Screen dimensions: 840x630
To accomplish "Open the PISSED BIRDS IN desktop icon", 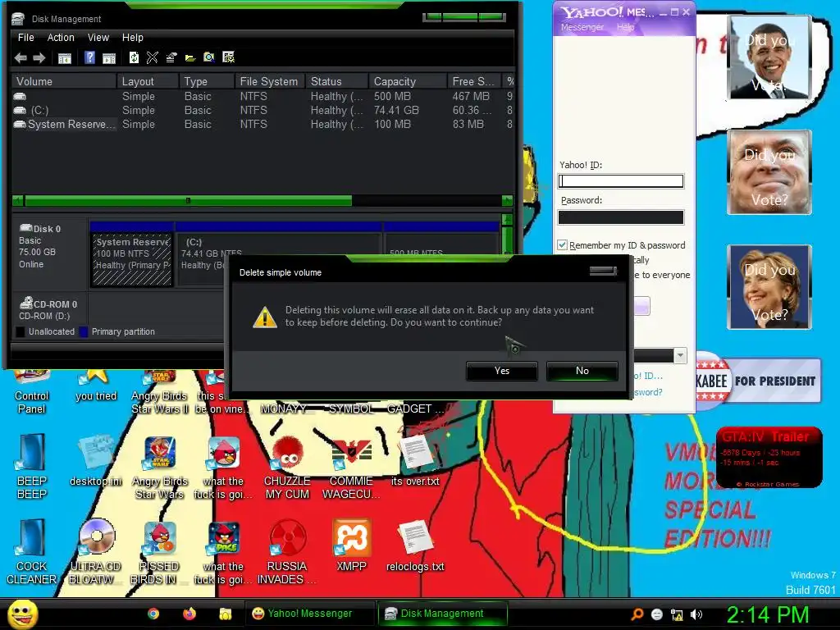I will (159, 552).
